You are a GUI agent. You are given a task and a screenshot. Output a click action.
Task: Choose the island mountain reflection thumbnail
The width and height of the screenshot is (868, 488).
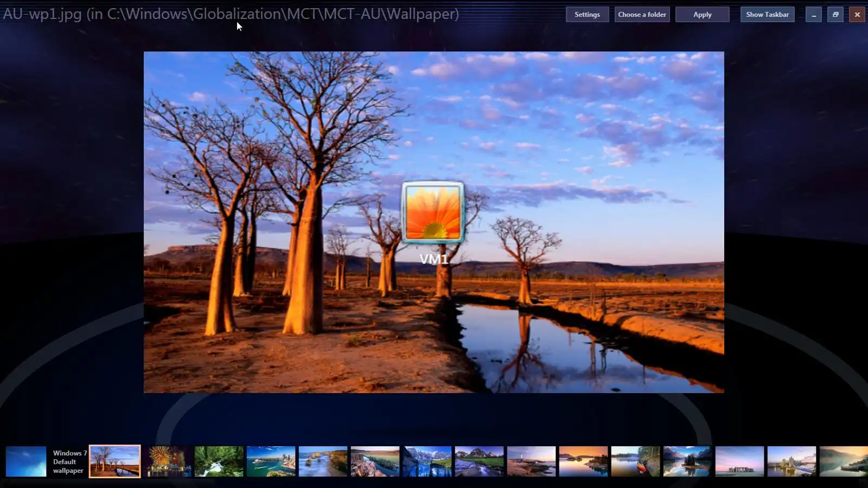coord(688,461)
